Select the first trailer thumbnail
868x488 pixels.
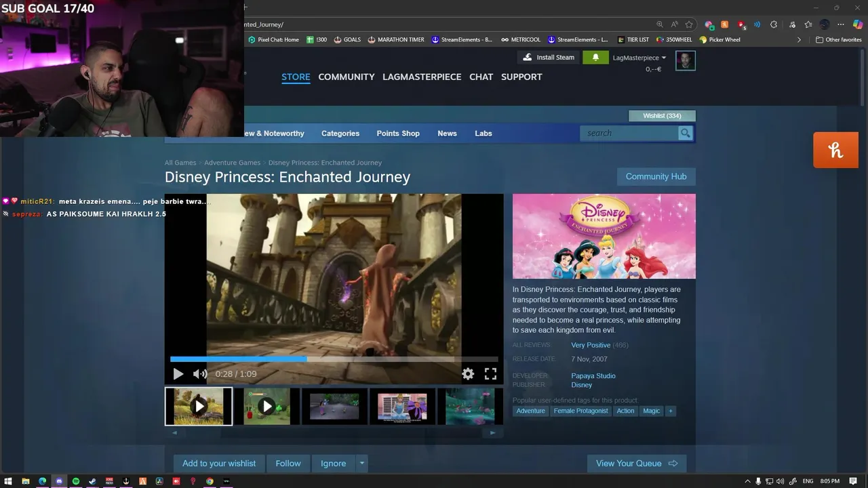point(199,406)
